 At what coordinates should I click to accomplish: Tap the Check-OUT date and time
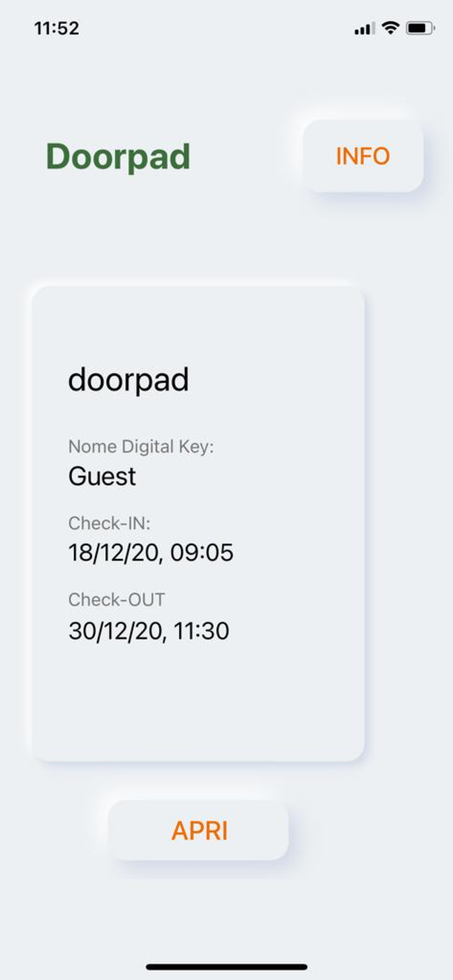click(x=149, y=630)
